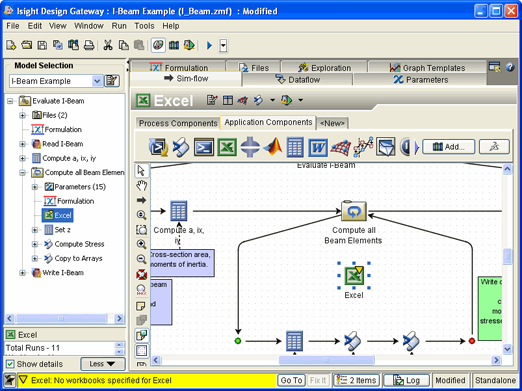This screenshot has width=522, height=391.
Task: Click the Add... button
Action: [449, 147]
